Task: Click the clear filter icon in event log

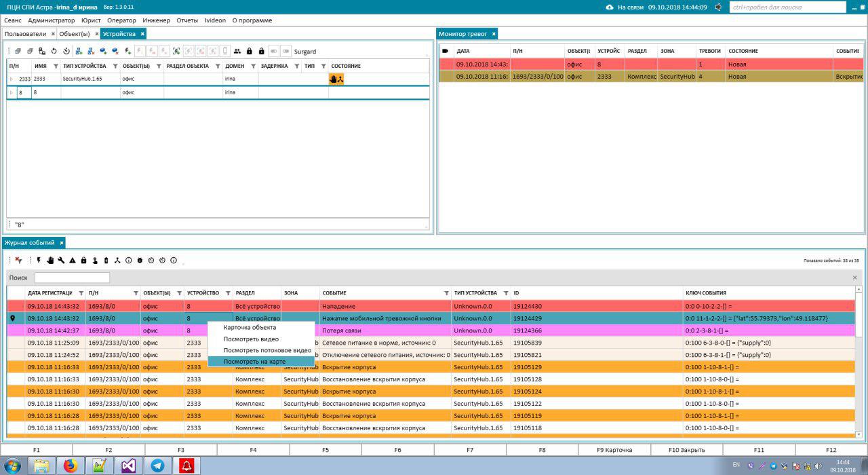Action: 18,260
